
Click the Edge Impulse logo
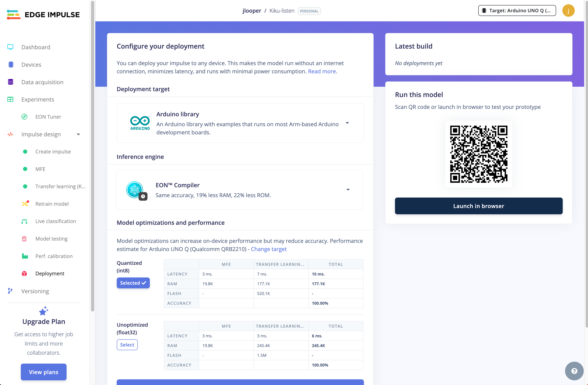43,15
